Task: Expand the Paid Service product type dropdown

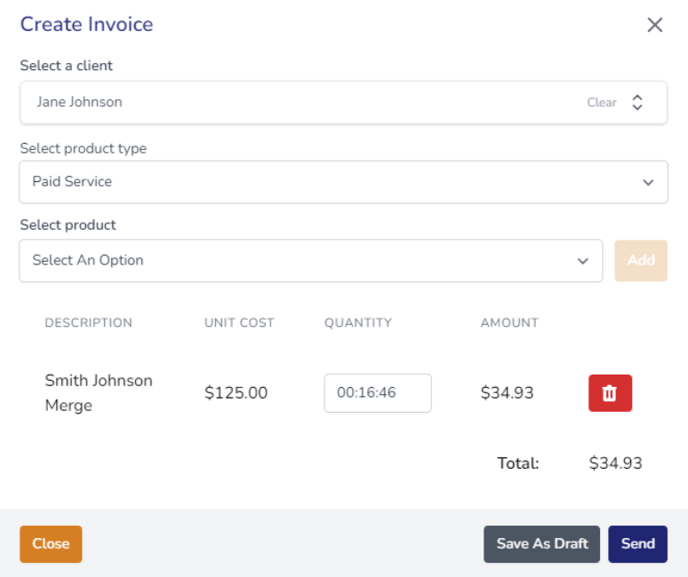Action: tap(344, 182)
